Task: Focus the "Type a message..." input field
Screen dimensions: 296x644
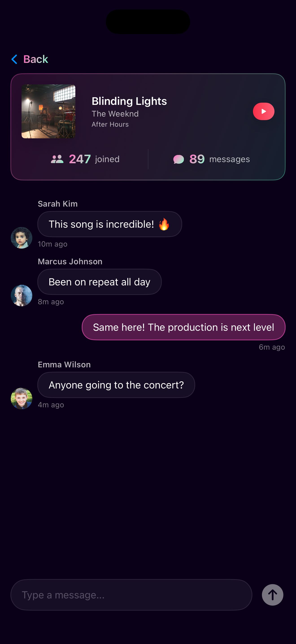Action: 131,595
